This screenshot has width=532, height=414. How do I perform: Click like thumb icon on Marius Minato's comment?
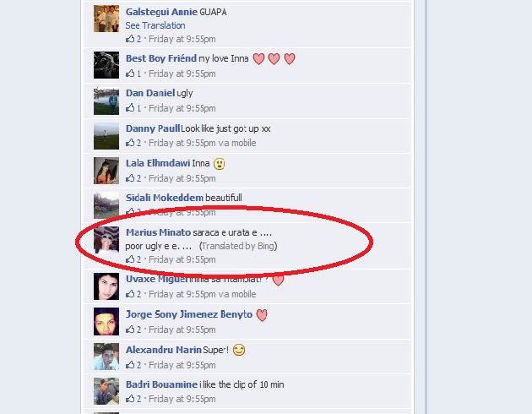point(130,259)
